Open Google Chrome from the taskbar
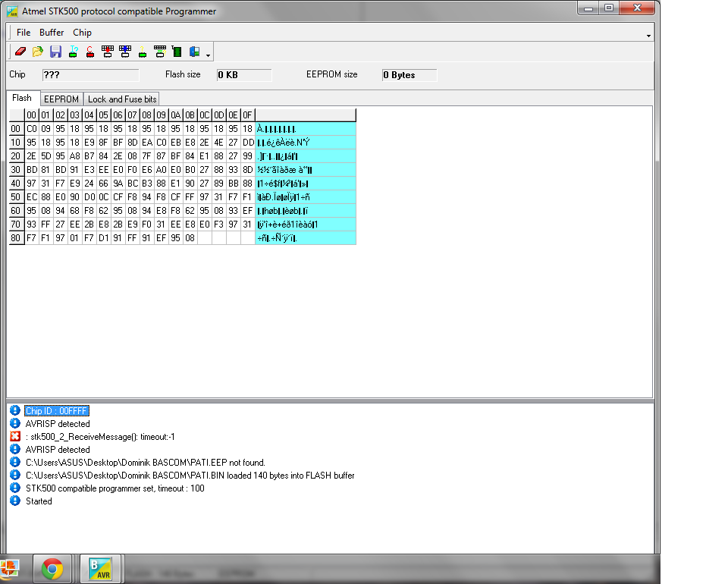Viewport: 728px width, 584px height. [52, 569]
